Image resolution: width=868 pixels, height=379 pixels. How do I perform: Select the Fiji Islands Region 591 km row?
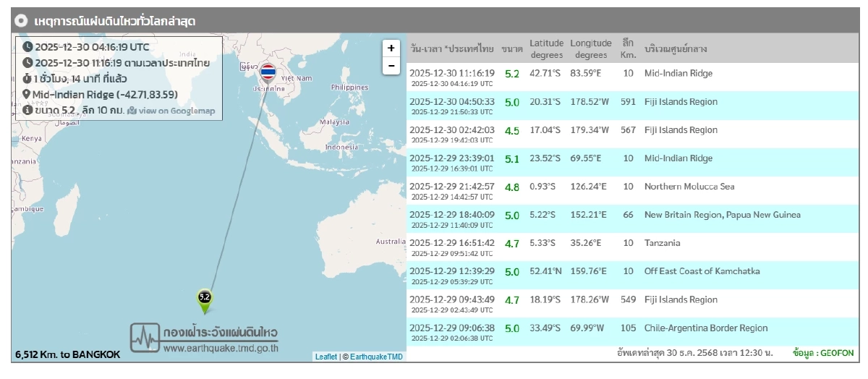point(622,102)
